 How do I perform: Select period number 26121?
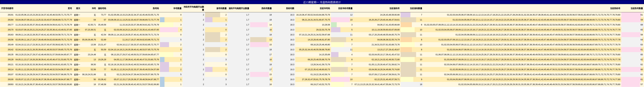(x=11, y=65)
